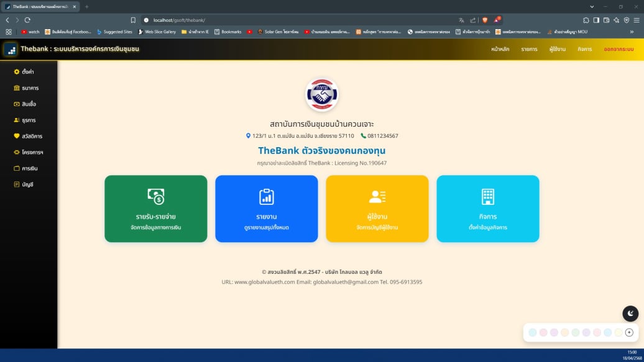Bookmark this page using the bookmark icon
This screenshot has height=362, width=644.
(x=133, y=20)
